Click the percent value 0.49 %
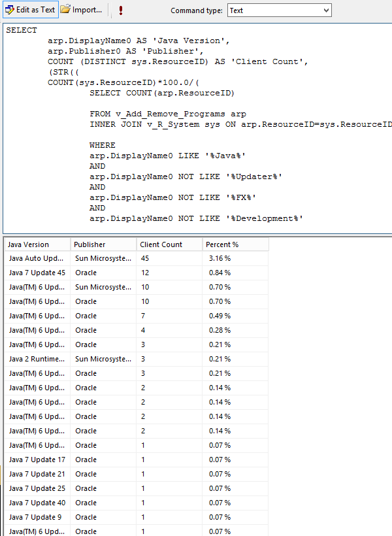The height and width of the screenshot is (536, 392). click(x=220, y=316)
